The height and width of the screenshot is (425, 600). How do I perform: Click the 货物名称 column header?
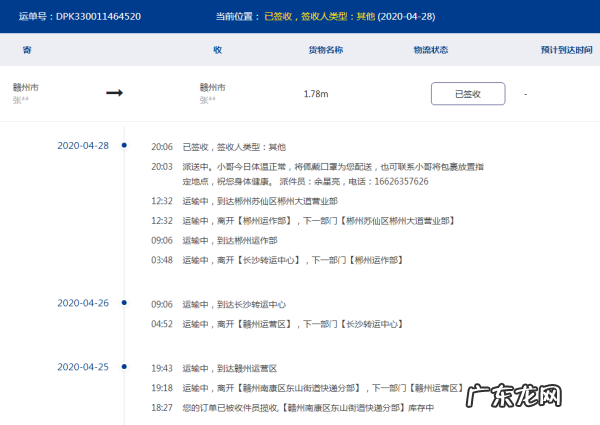point(325,49)
